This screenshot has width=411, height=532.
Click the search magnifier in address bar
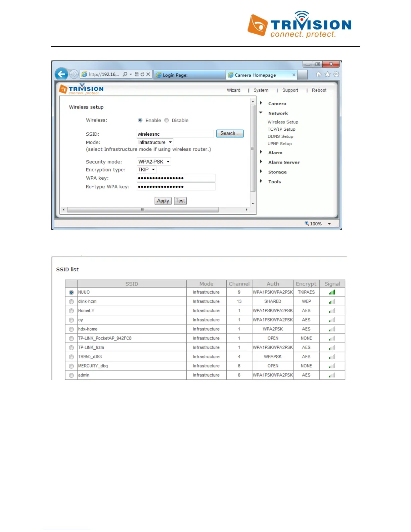125,74
